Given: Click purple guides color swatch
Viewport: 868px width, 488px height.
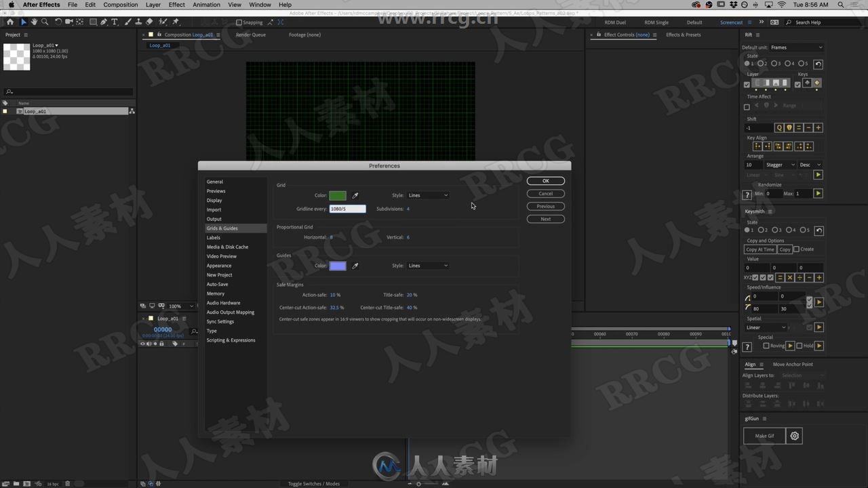Looking at the screenshot, I should 338,266.
